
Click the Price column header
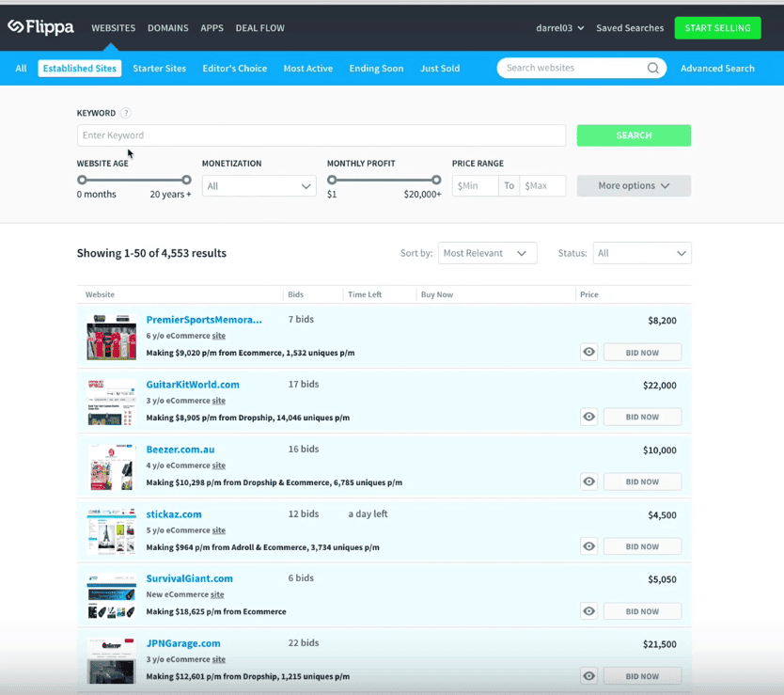click(589, 294)
